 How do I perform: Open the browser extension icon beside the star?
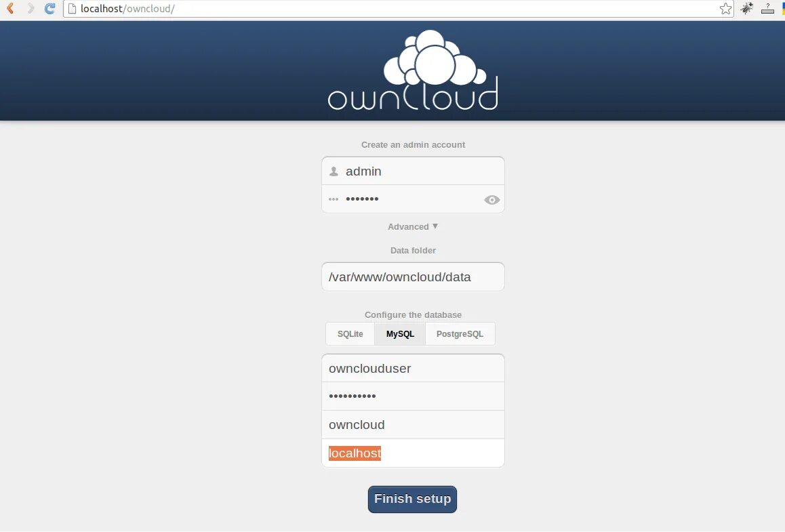(747, 8)
